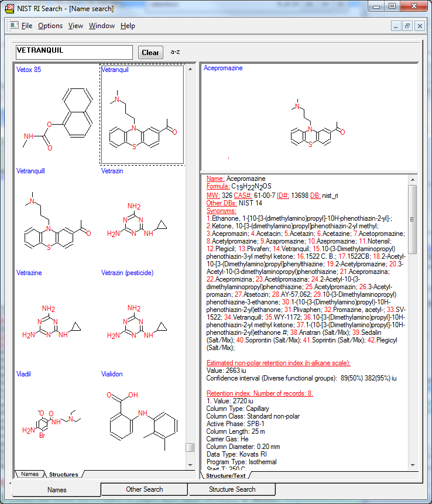Restore the inner Name search window
This screenshot has width=432, height=504.
[407, 26]
